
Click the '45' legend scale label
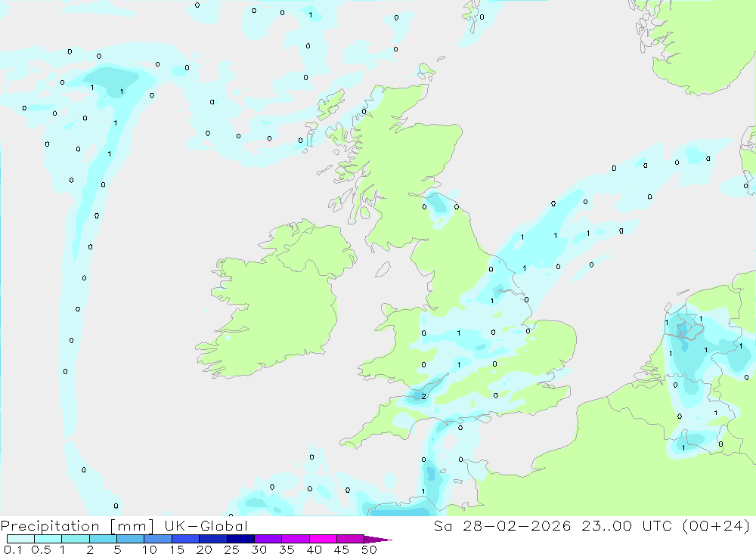pyautogui.click(x=342, y=549)
